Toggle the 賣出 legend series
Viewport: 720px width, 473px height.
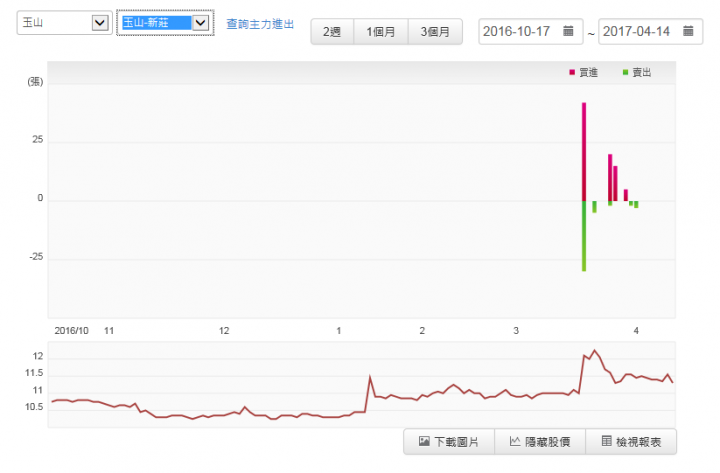[x=636, y=73]
